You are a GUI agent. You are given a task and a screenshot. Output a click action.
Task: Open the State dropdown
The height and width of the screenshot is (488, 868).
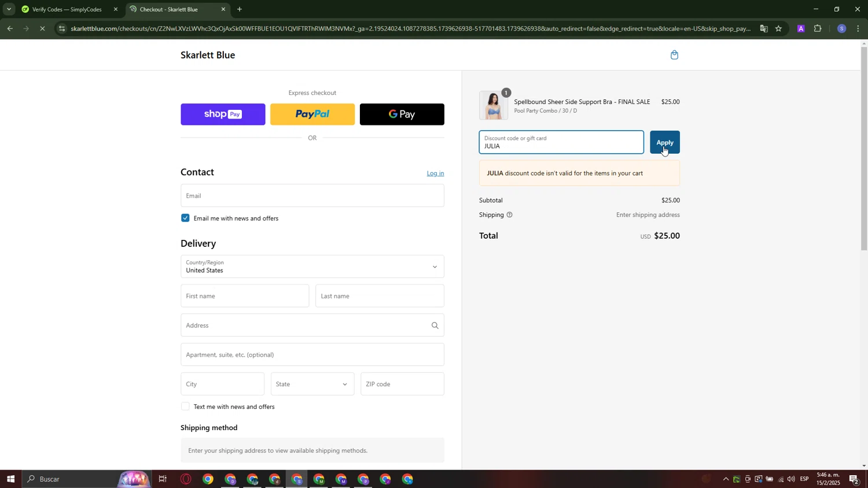pyautogui.click(x=312, y=384)
